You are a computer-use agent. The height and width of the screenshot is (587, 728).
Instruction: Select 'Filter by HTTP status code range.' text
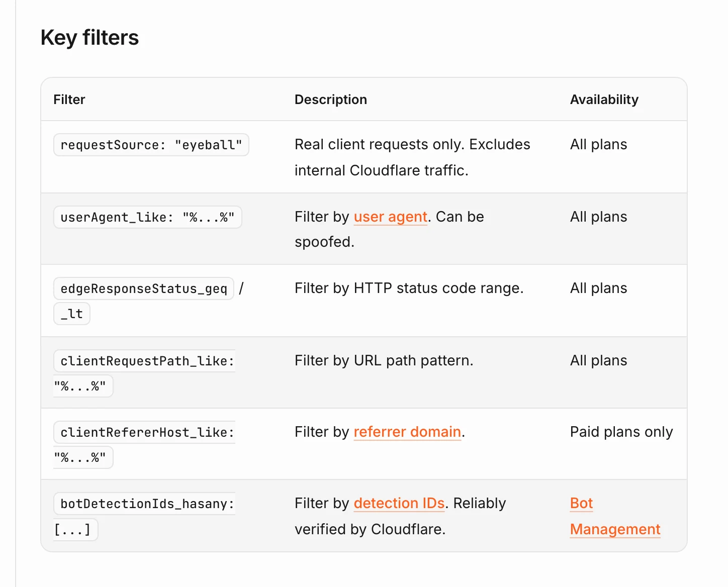tap(409, 288)
